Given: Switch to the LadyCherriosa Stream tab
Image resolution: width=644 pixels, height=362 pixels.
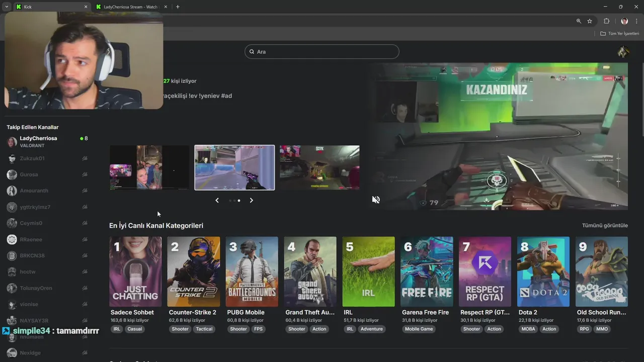Looking at the screenshot, I should point(131,7).
